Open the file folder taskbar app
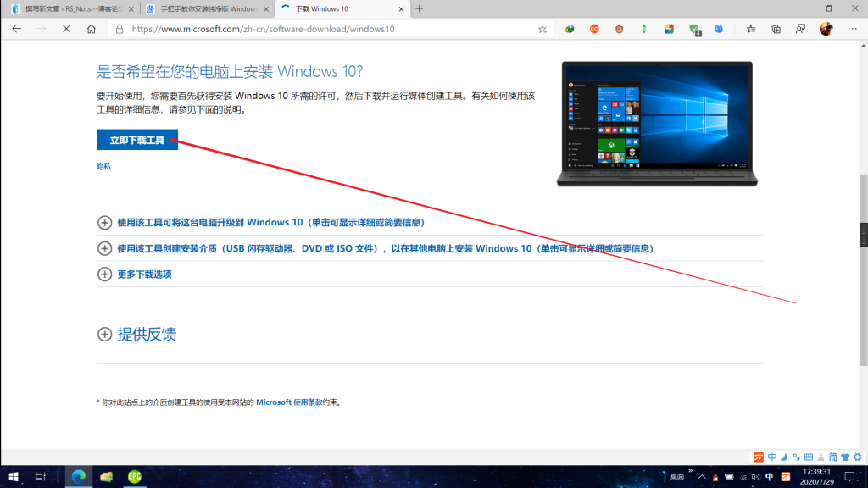Screen dimensions: 868x488 (x=106, y=476)
